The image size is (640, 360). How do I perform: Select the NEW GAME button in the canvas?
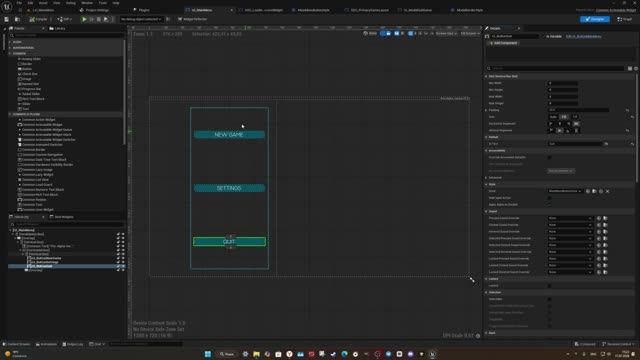(x=229, y=135)
